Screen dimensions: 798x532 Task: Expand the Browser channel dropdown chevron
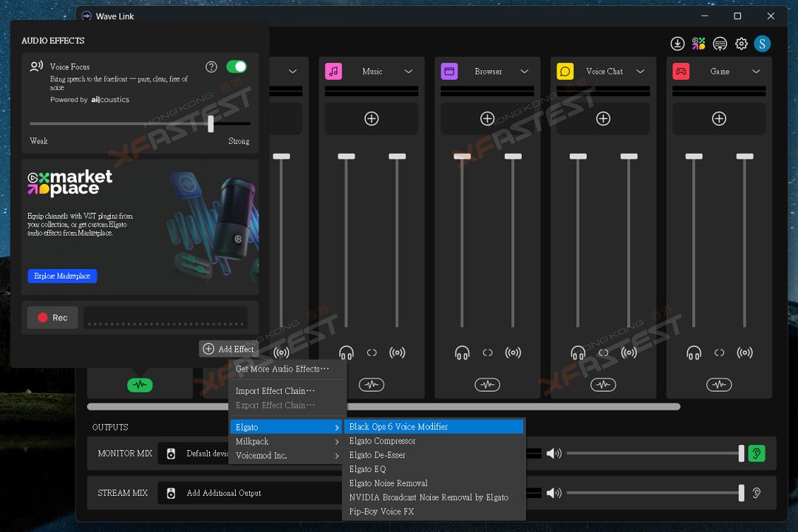(524, 71)
